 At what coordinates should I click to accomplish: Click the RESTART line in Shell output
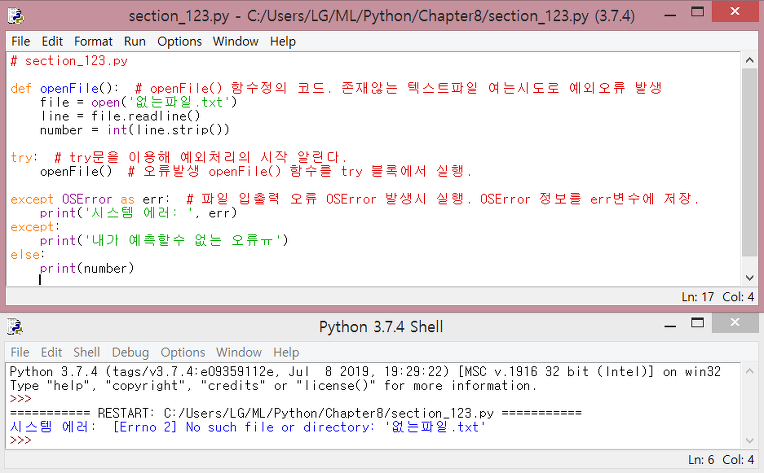click(295, 414)
